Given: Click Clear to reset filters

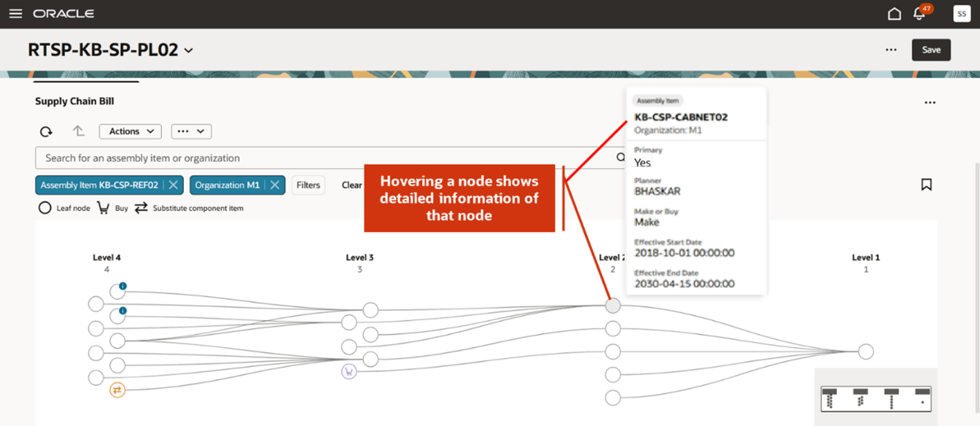Looking at the screenshot, I should tap(352, 185).
